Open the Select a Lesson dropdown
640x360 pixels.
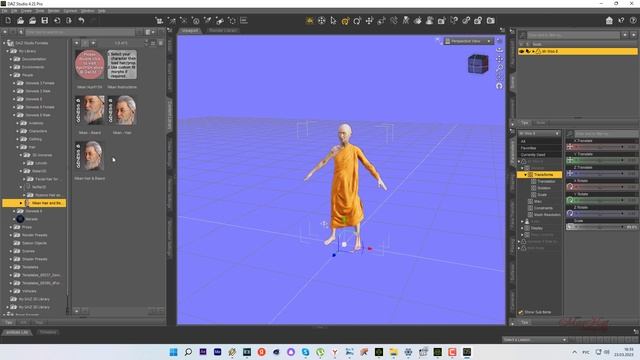click(x=535, y=340)
